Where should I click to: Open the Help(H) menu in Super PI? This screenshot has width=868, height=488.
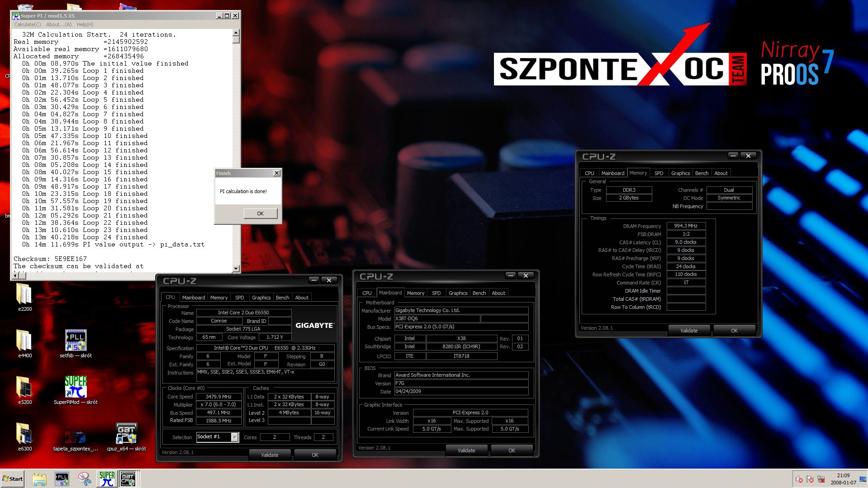click(85, 24)
